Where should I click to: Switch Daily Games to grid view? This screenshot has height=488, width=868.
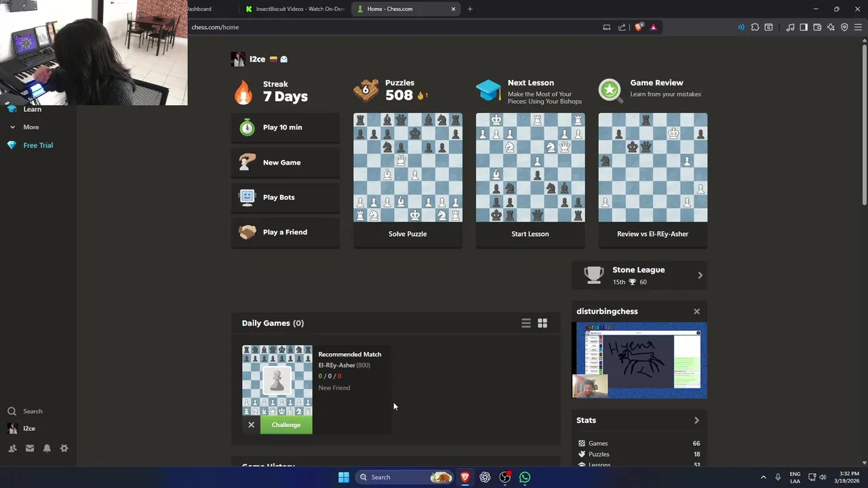[x=542, y=323]
